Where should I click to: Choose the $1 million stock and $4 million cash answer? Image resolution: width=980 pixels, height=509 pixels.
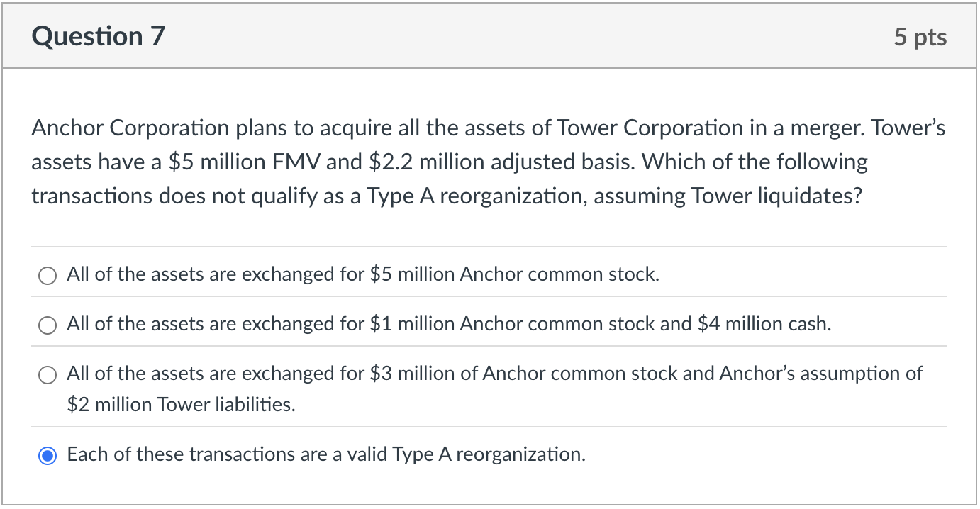(x=47, y=325)
